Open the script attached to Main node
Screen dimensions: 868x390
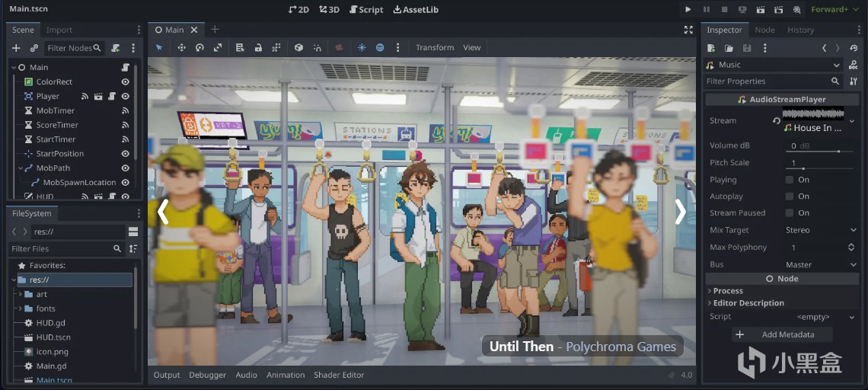(126, 67)
